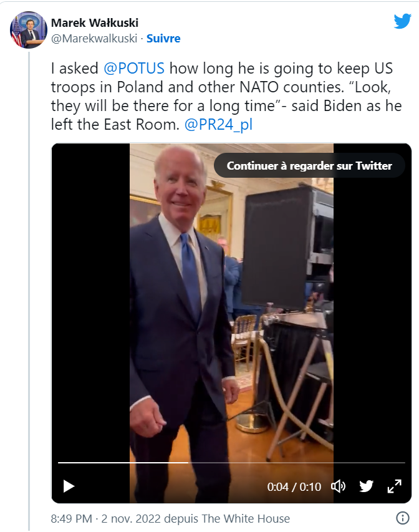Open the @Marekwalkuski handle link

pyautogui.click(x=95, y=39)
